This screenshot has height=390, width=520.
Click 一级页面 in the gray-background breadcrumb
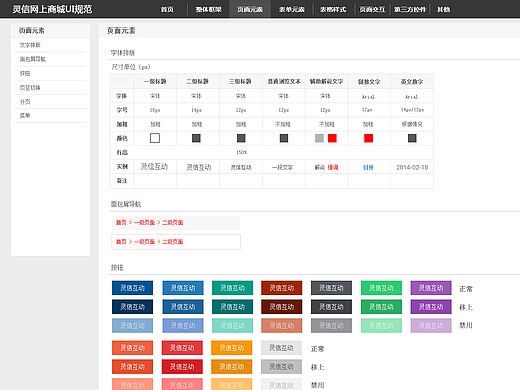click(x=145, y=222)
